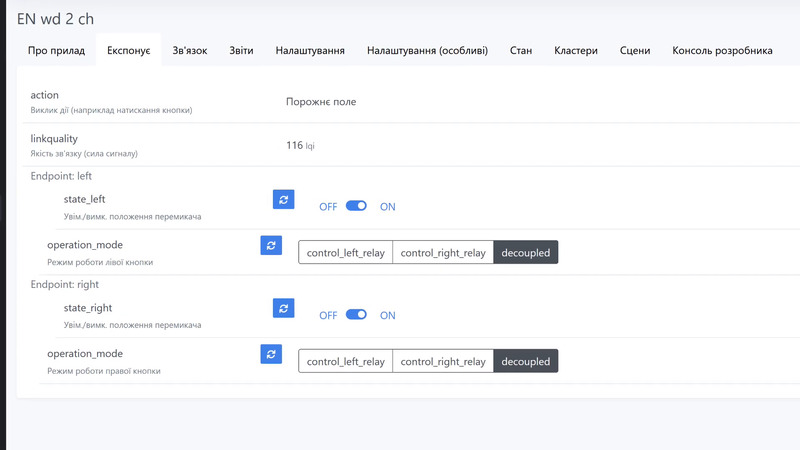Select control_right_relay for right button mode
Image resolution: width=800 pixels, height=450 pixels.
pos(443,361)
